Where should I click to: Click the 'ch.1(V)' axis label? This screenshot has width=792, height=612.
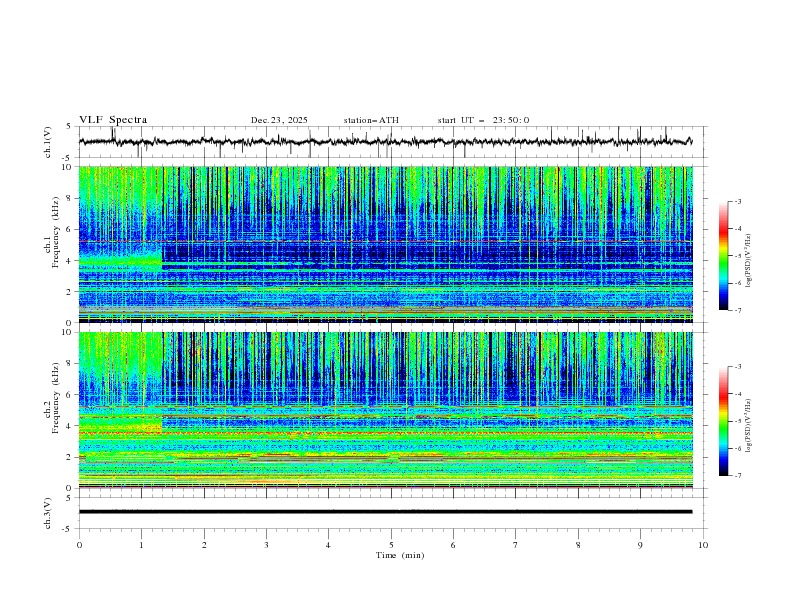pos(48,142)
